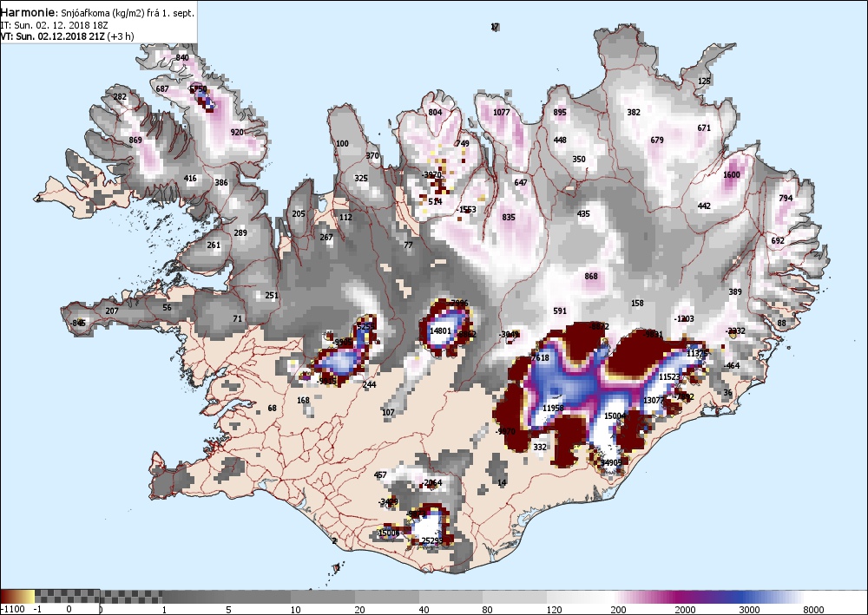Viewport: 868px width, 615px height.
Task: Click the map value 289
Action: [x=240, y=232]
